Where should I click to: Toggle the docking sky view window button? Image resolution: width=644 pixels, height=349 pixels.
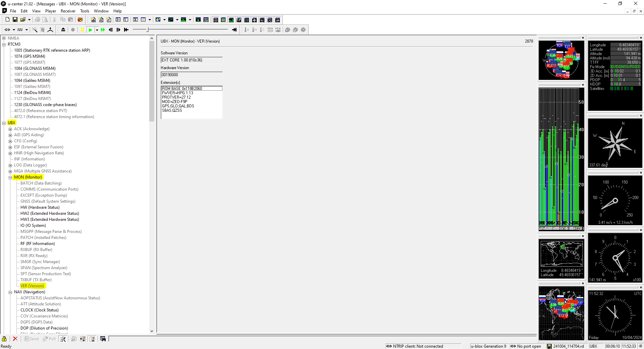pyautogui.click(x=216, y=20)
